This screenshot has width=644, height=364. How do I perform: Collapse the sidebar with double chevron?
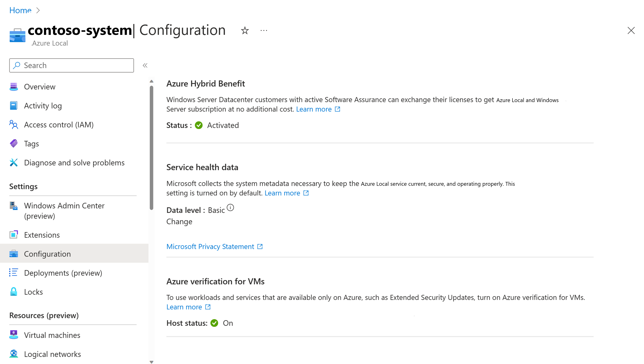click(x=145, y=65)
